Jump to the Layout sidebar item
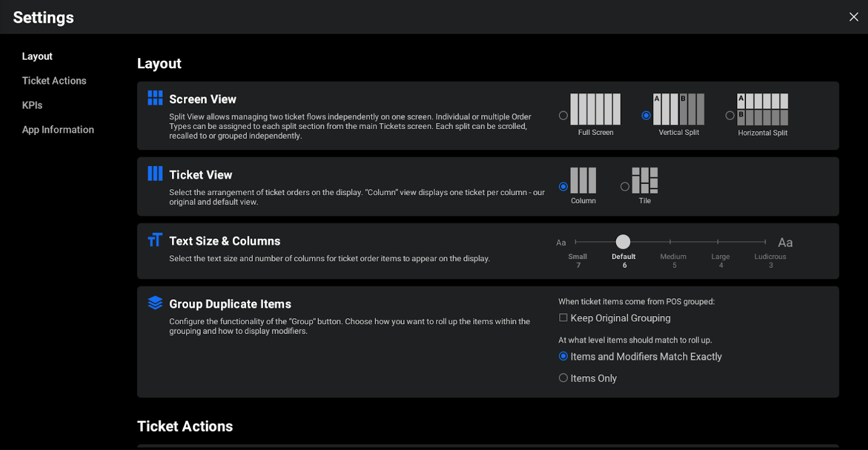The width and height of the screenshot is (868, 450). [x=37, y=56]
